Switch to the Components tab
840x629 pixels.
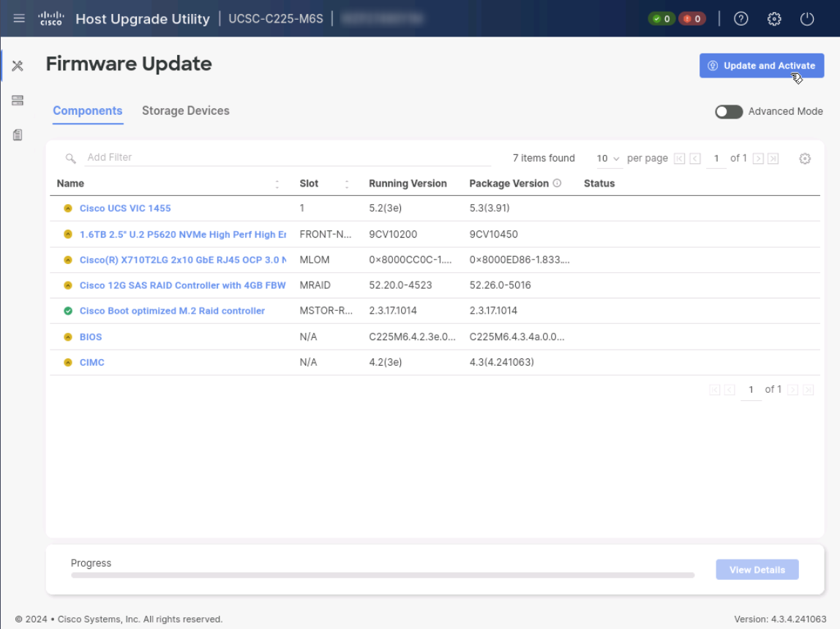pyautogui.click(x=87, y=111)
